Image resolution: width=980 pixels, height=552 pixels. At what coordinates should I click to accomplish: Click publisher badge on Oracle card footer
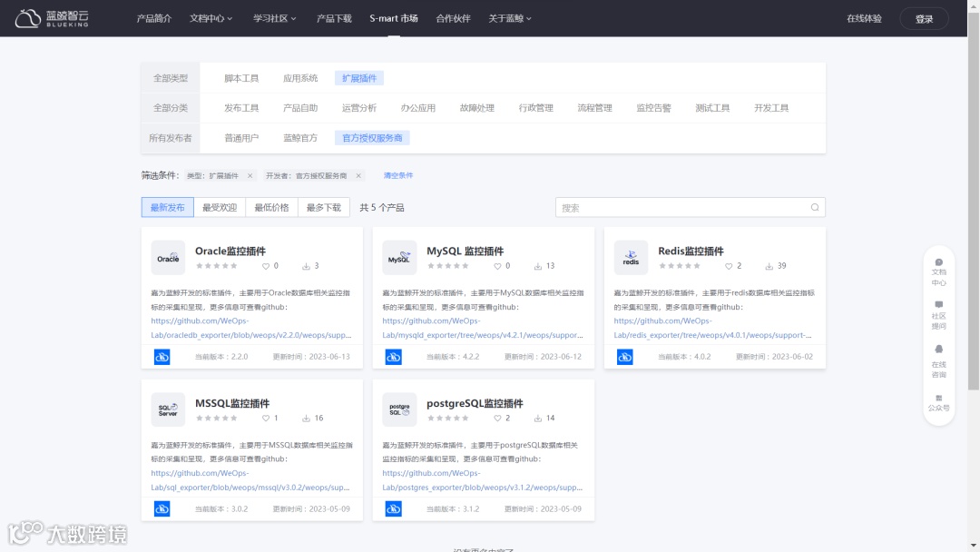[x=162, y=357]
